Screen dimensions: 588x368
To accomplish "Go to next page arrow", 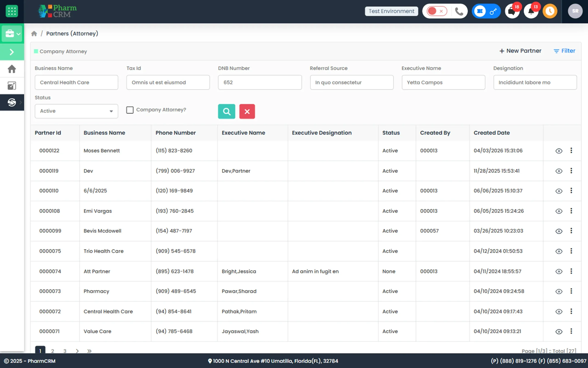I will (x=77, y=351).
